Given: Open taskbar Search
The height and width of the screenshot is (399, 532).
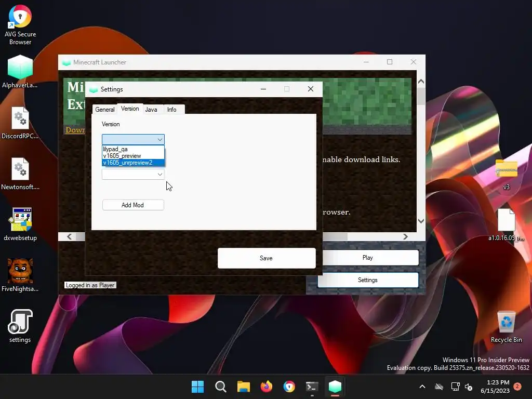Looking at the screenshot, I should coord(220,387).
